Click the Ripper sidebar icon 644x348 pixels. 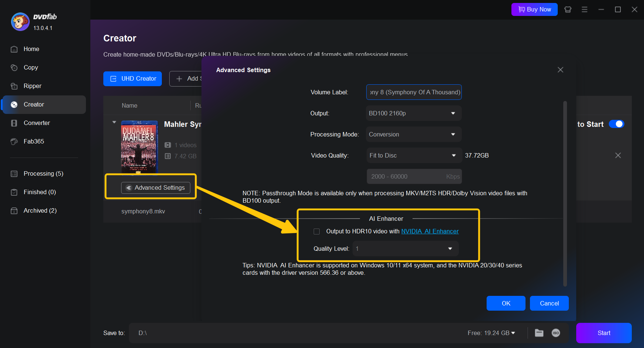tap(14, 86)
